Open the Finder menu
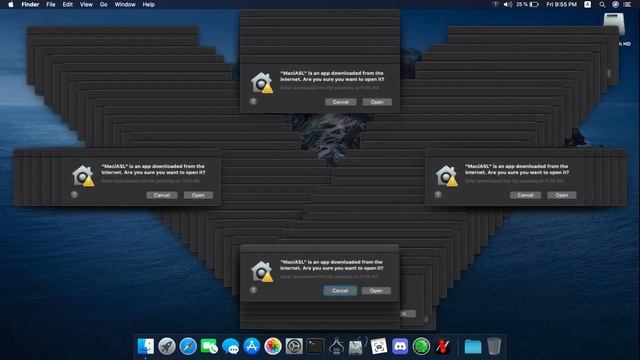640x360 pixels. click(x=30, y=4)
